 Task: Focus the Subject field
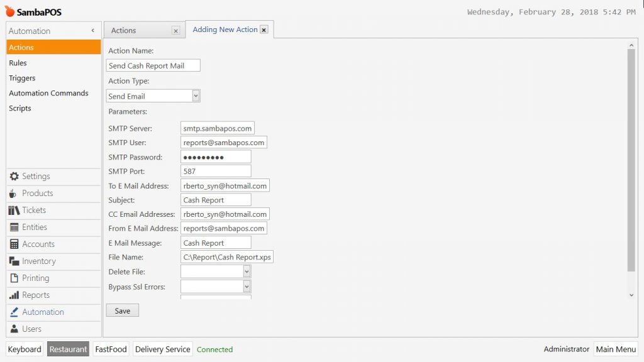click(x=216, y=200)
